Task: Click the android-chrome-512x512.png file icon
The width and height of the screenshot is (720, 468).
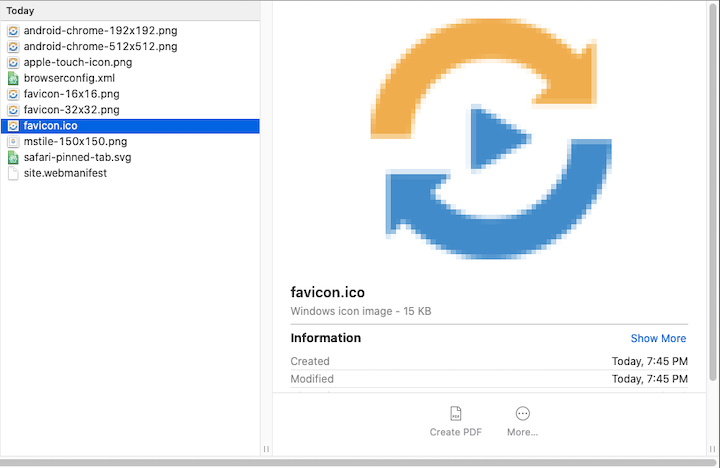Action: point(13,46)
